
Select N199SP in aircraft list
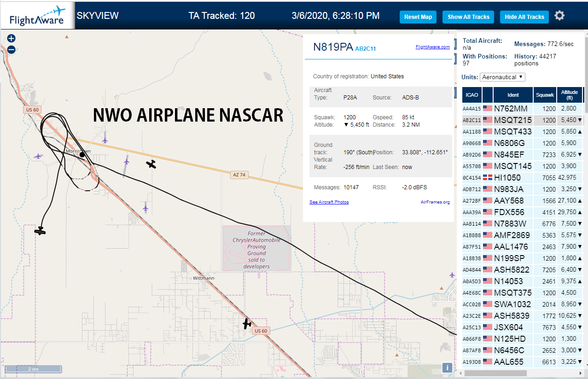[x=523, y=258]
